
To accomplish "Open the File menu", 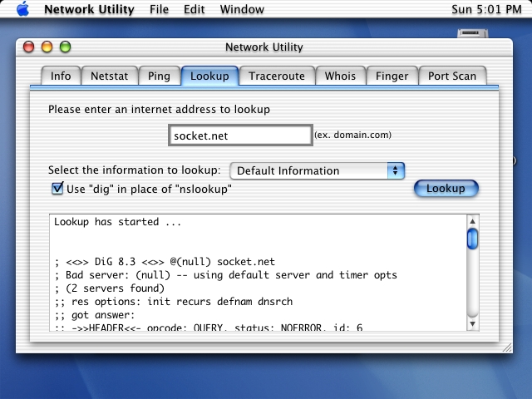I will (159, 9).
